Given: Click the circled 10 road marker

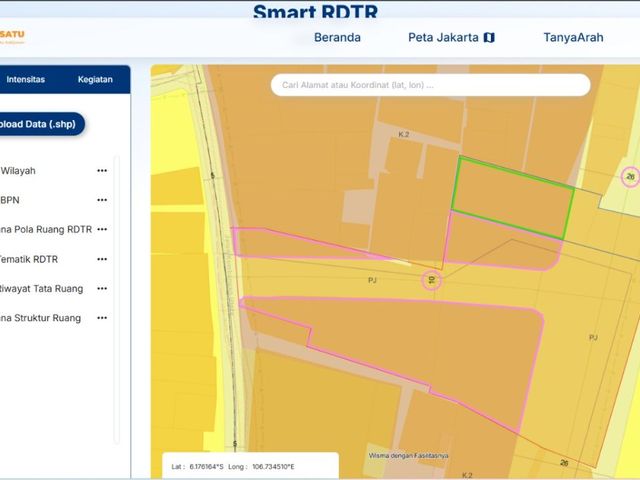Looking at the screenshot, I should click(431, 280).
